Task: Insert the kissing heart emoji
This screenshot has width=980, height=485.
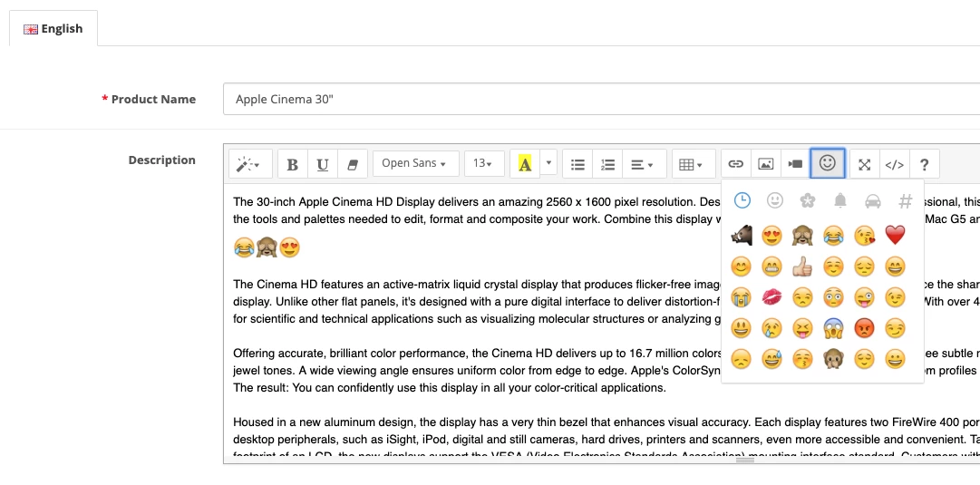Action: point(864,235)
